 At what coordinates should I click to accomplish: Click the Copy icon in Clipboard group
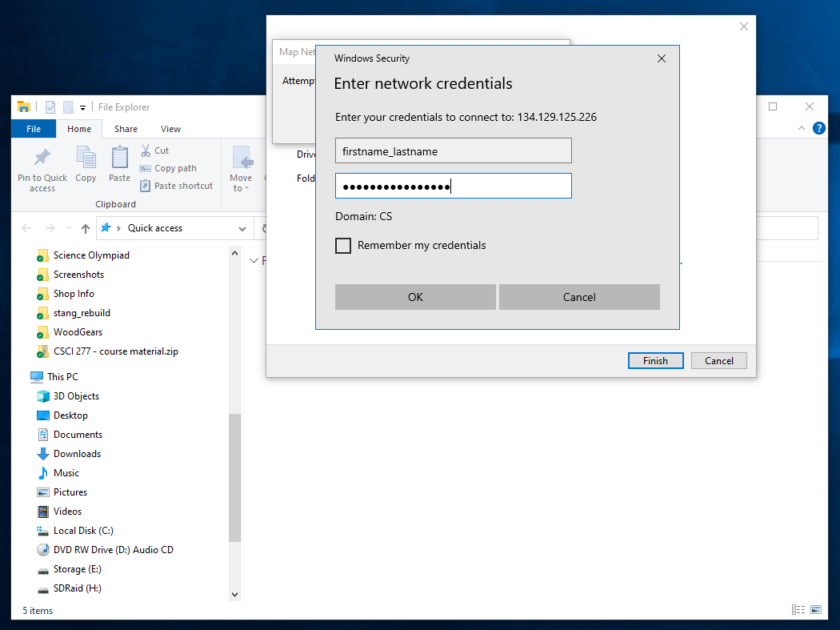pyautogui.click(x=86, y=158)
